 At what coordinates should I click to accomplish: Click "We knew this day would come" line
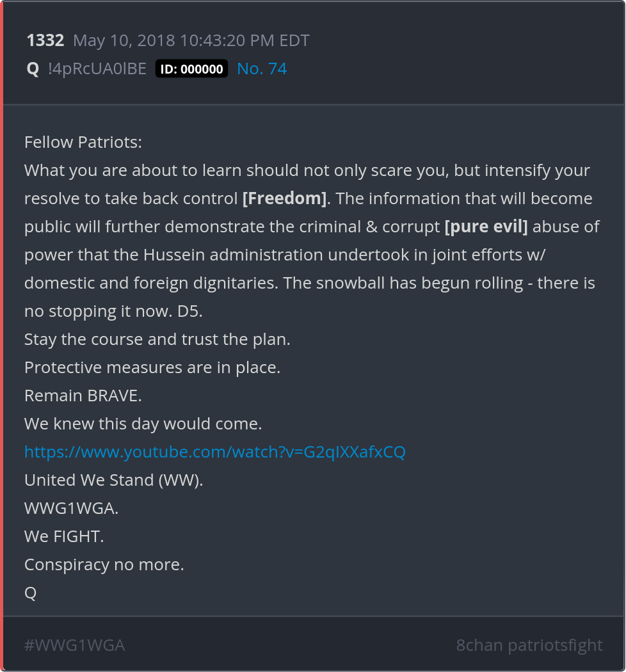coord(143,424)
